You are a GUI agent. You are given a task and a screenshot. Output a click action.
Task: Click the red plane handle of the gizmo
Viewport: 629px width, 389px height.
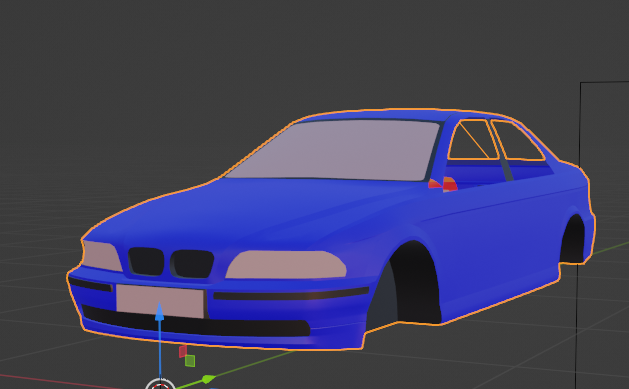183,351
